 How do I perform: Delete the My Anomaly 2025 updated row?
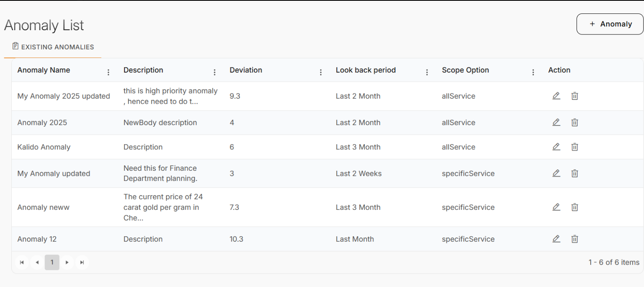(x=574, y=96)
